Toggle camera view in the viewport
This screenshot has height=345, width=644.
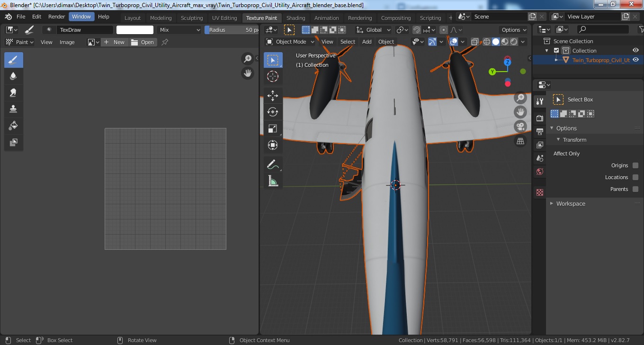point(520,127)
